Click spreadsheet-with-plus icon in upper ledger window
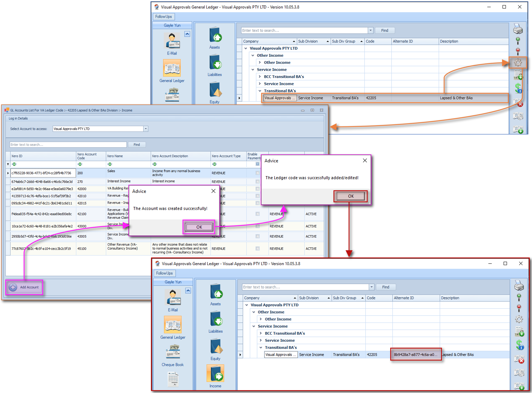Image resolution: width=532 pixels, height=393 pixels. tap(518, 75)
